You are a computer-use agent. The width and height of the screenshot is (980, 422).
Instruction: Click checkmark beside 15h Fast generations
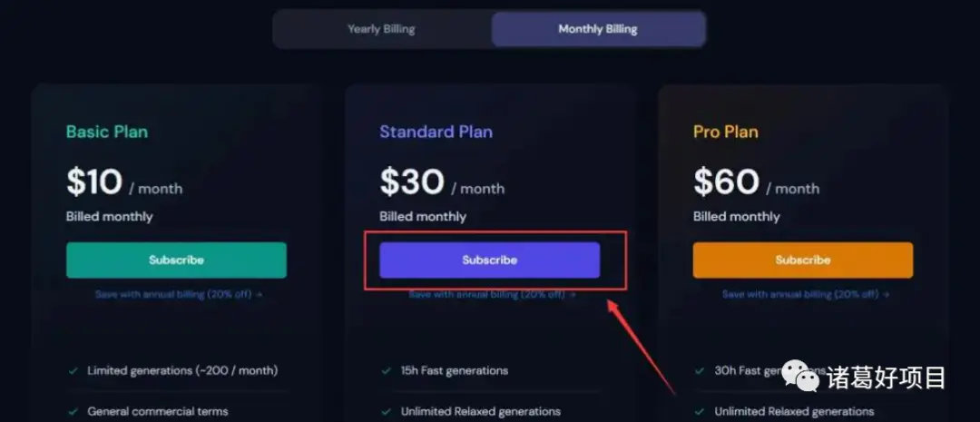pyautogui.click(x=387, y=371)
